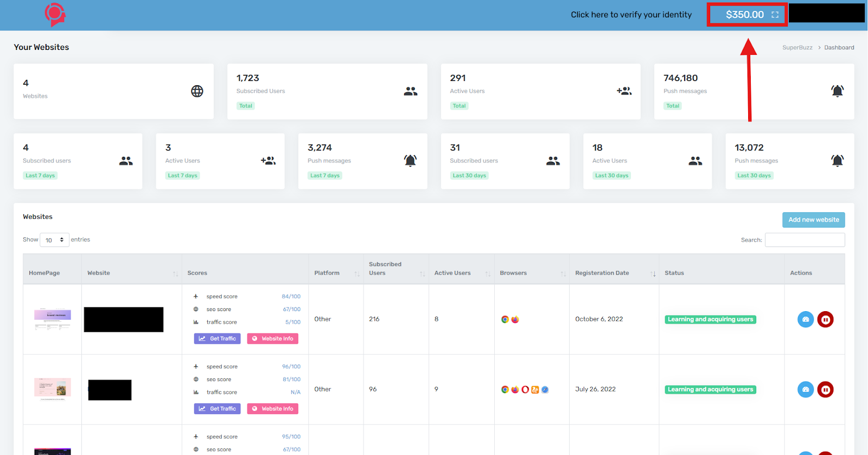Click the fullscreen icon next to balance
This screenshot has width=868, height=455.
pyautogui.click(x=775, y=15)
